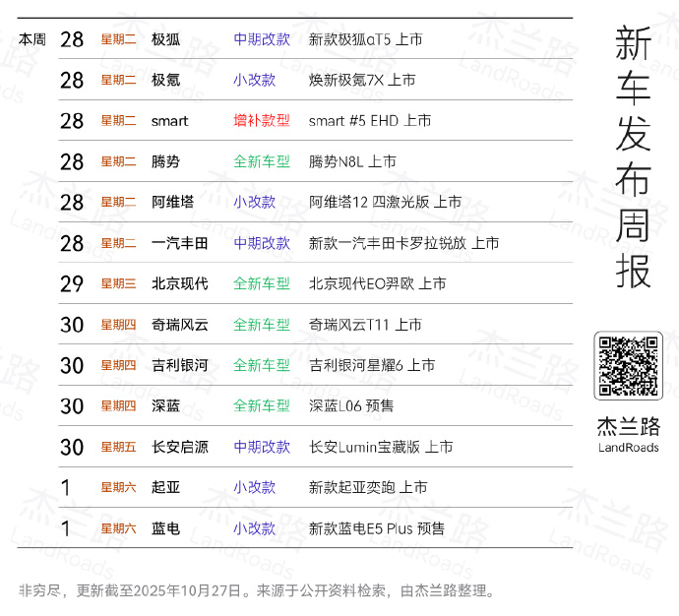Click 长安Lumin宝藏版 上市 entry
Image resolution: width=679 pixels, height=616 pixels.
tap(381, 447)
